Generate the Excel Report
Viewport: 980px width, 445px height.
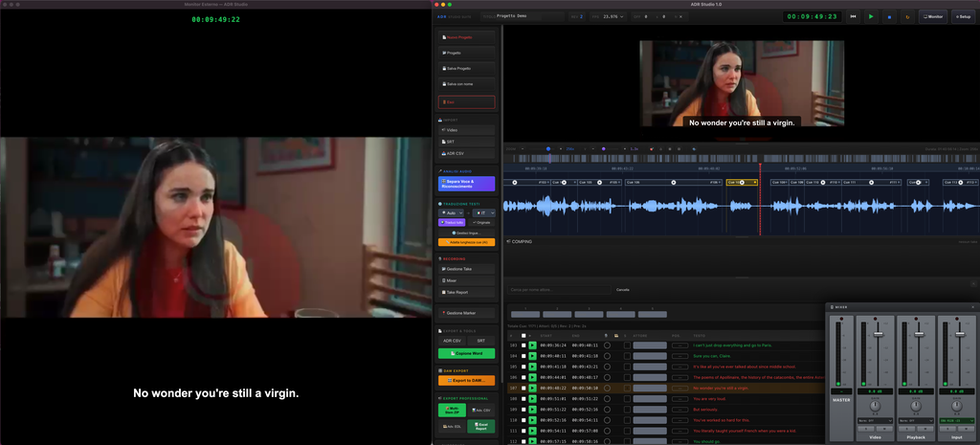(481, 426)
